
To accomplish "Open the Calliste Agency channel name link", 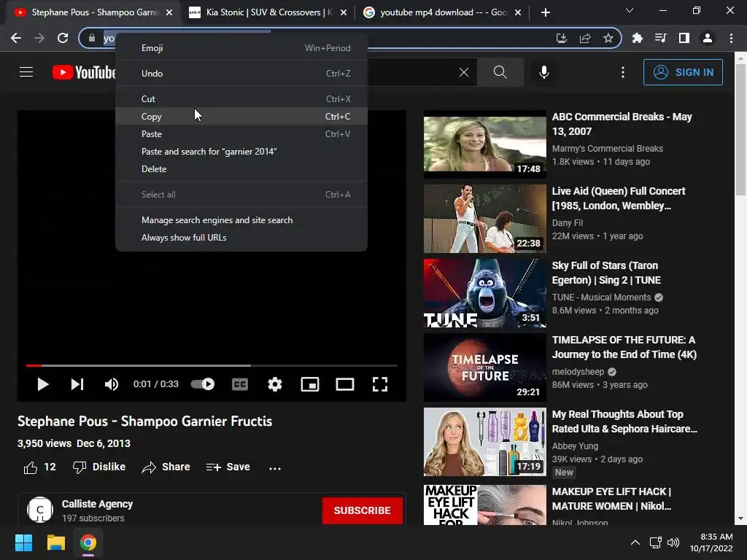I will click(x=97, y=504).
